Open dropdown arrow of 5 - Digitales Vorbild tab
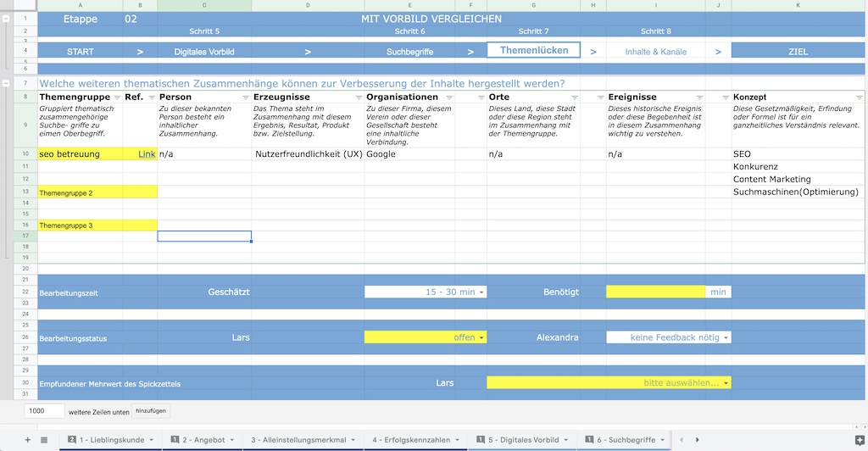 [x=565, y=440]
